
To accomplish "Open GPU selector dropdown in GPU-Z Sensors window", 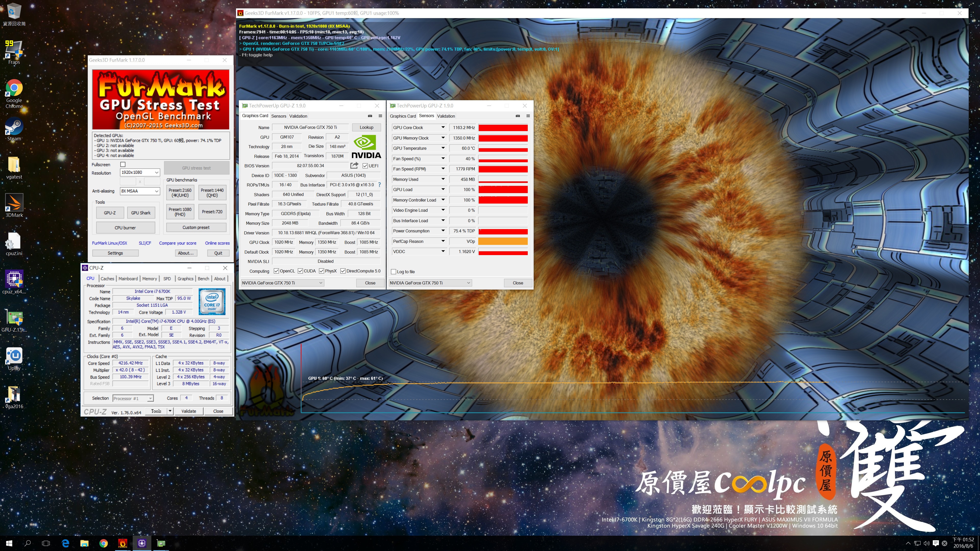I will point(430,283).
